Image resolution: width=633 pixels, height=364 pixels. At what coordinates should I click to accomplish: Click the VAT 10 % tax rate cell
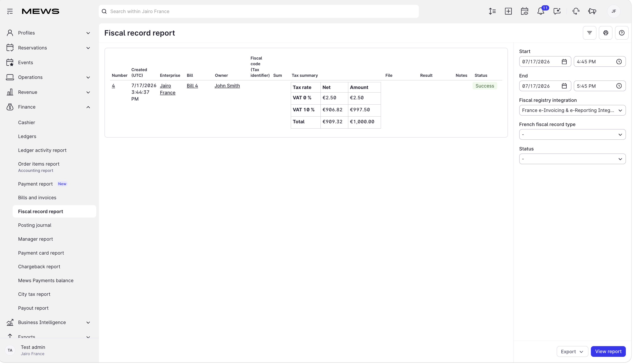[306, 110]
